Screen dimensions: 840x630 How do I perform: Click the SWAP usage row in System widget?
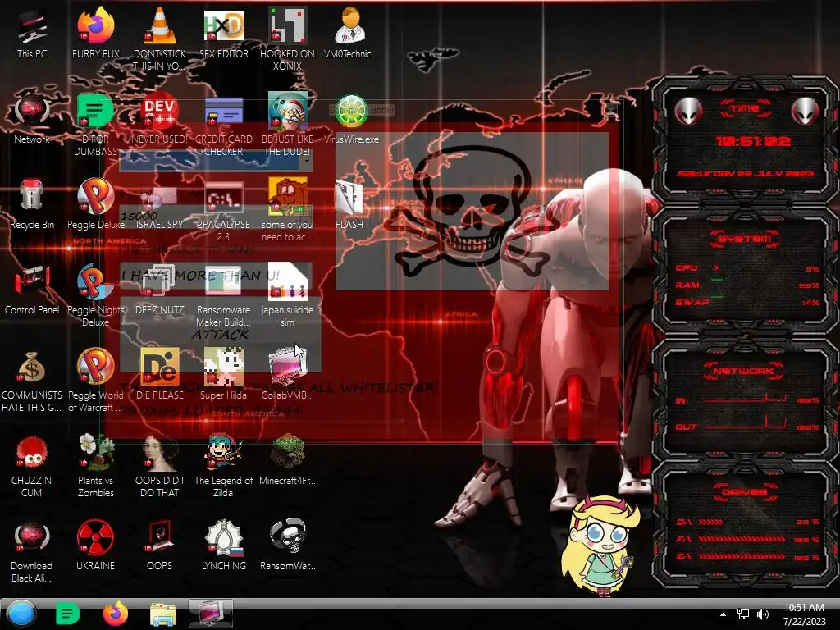(748, 302)
